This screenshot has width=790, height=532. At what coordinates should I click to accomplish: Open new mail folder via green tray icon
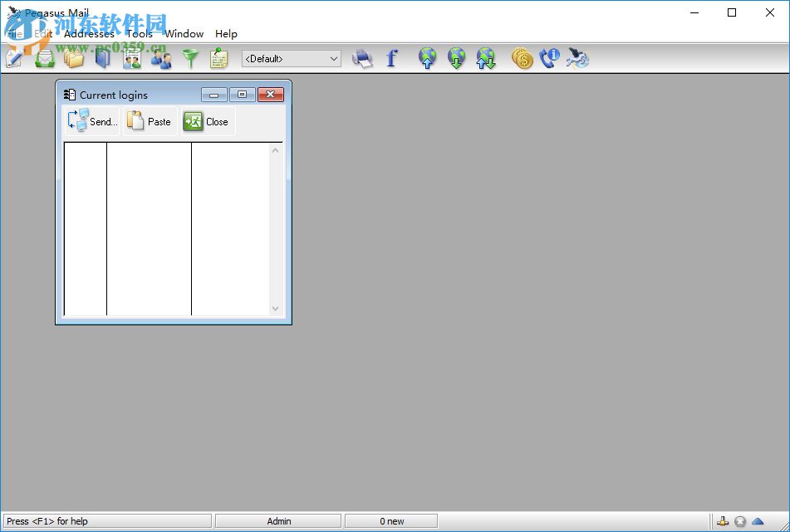point(44,58)
